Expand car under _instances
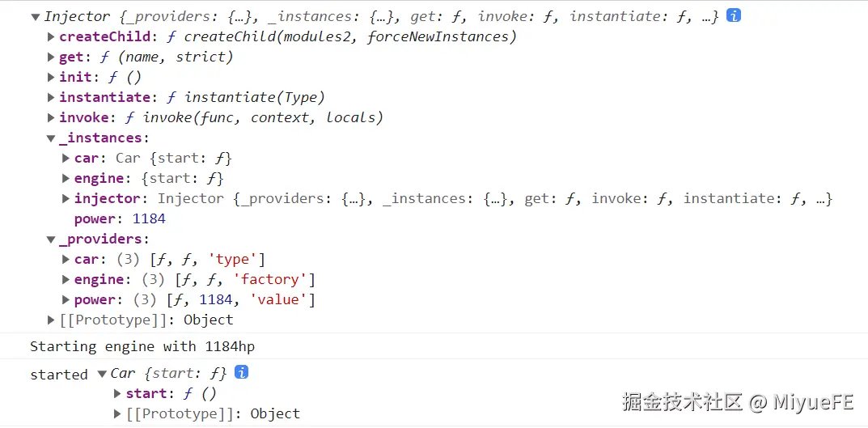Screen dimensions: 868x428 pos(66,158)
